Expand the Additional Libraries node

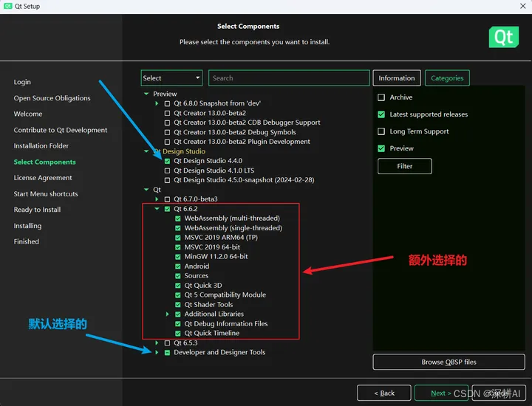pyautogui.click(x=168, y=314)
